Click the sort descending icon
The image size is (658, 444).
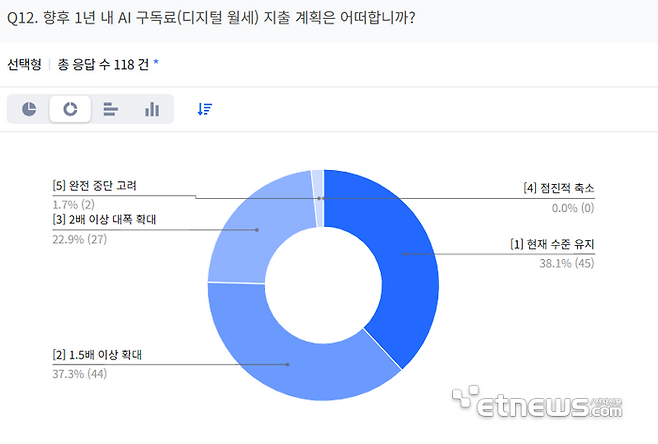tap(204, 109)
